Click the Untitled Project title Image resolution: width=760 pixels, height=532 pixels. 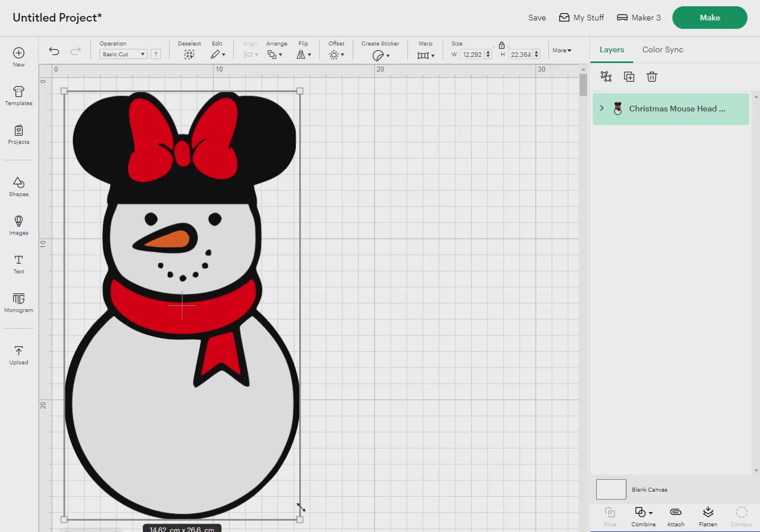coord(57,18)
